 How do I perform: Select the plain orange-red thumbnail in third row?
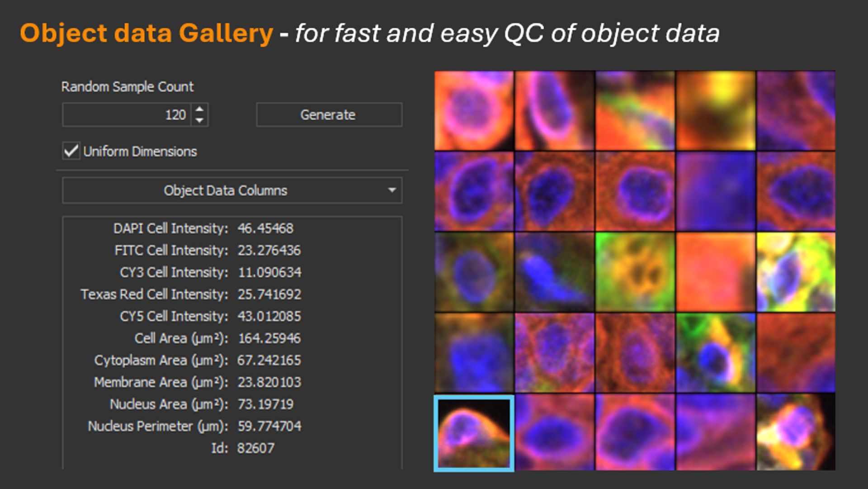pyautogui.click(x=716, y=272)
